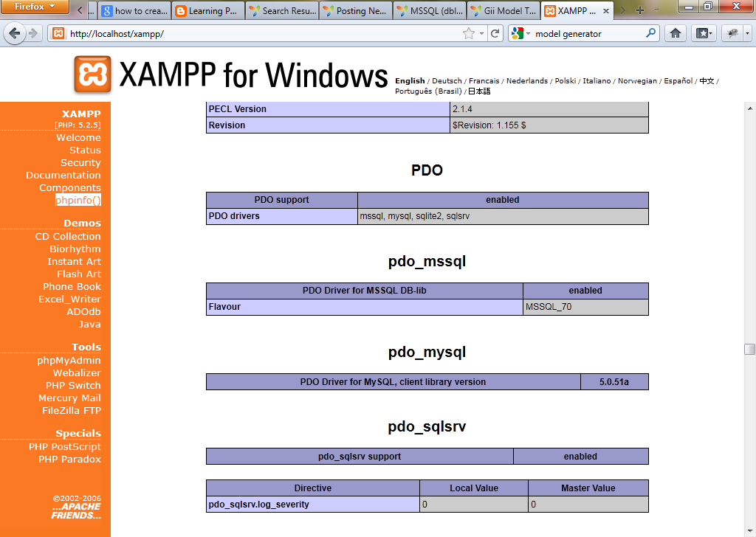This screenshot has height=537, width=756.
Task: Go to the browser home page
Action: coord(675,33)
